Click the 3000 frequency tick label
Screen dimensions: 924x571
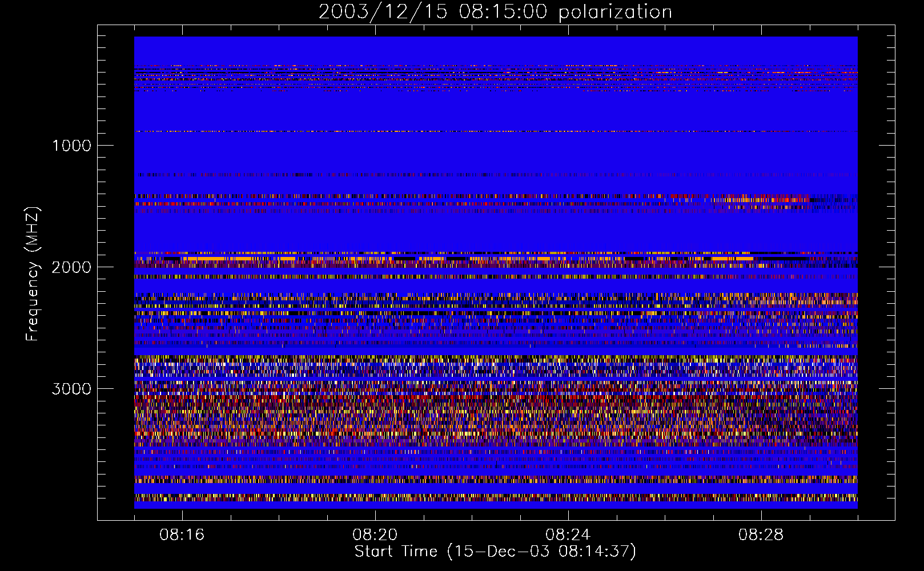pyautogui.click(x=71, y=389)
